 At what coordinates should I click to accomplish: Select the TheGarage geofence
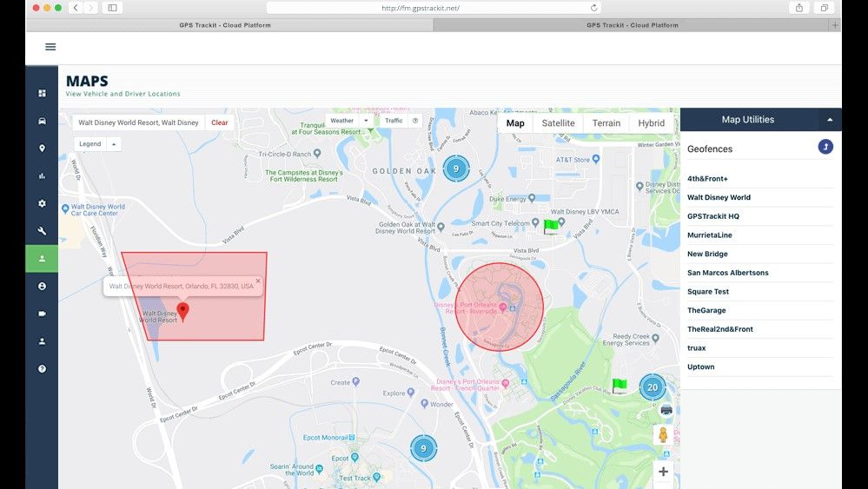tap(760, 310)
